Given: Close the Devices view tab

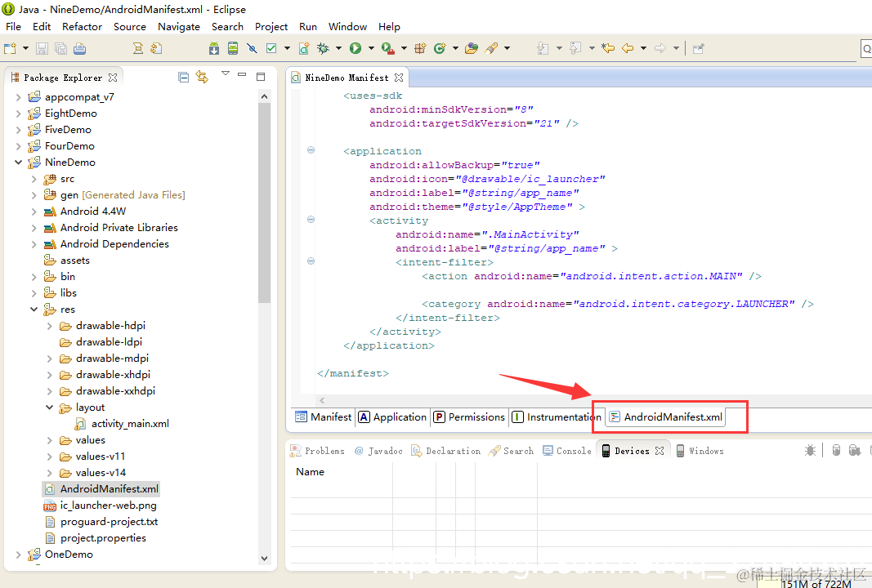Looking at the screenshot, I should (660, 451).
